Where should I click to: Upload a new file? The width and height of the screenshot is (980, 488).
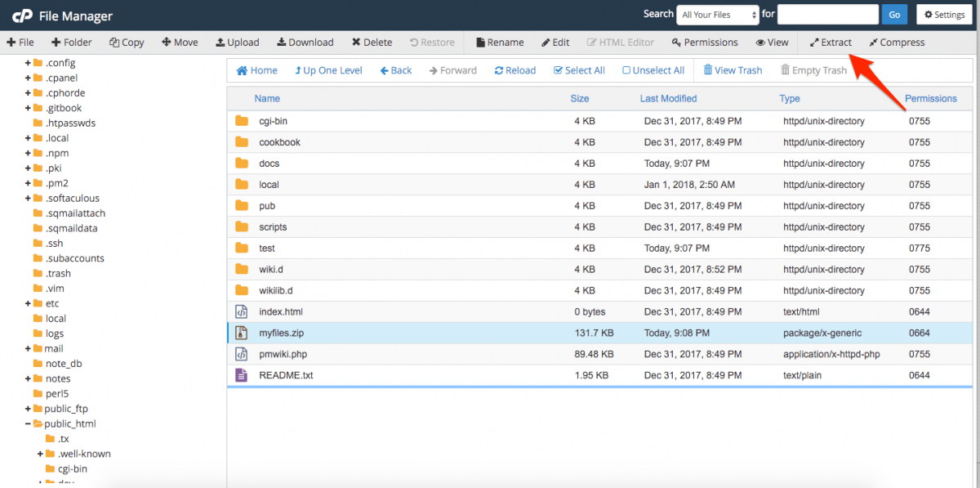click(238, 42)
